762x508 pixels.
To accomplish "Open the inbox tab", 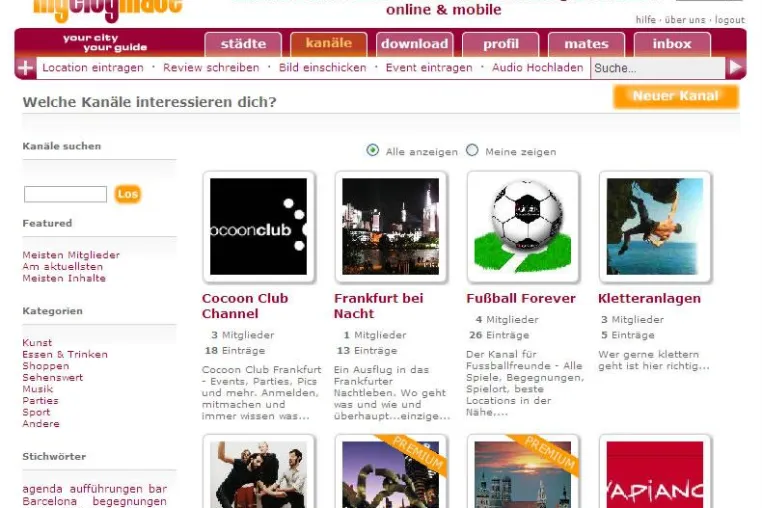I will (672, 44).
